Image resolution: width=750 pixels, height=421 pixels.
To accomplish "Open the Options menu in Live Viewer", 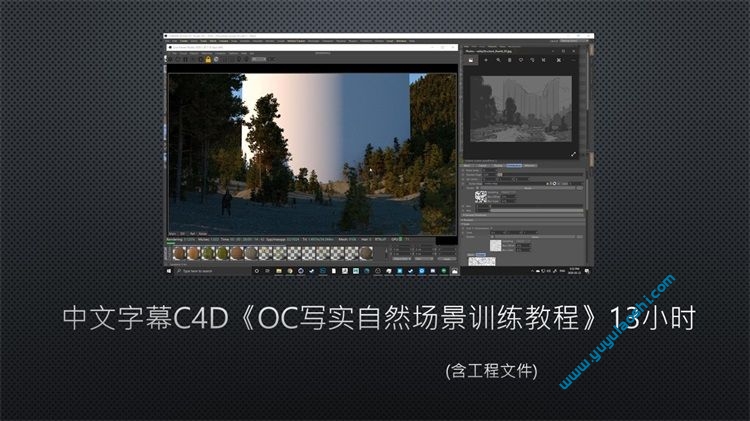I will tap(233, 53).
